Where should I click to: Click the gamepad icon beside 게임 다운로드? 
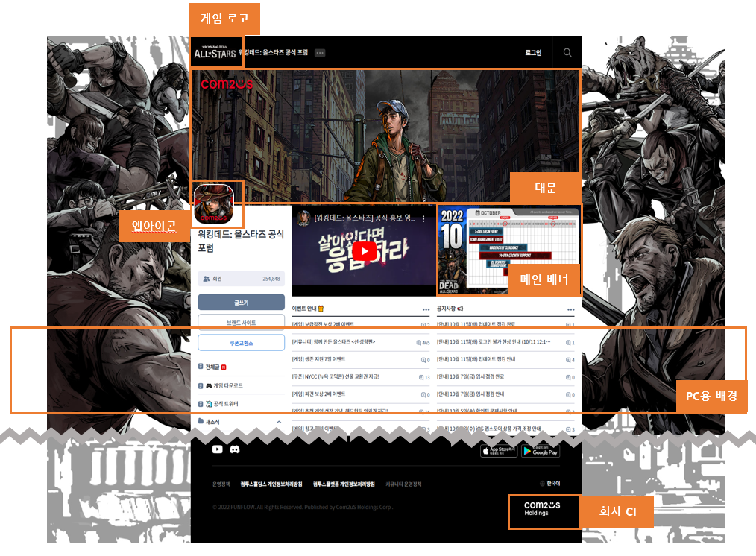coord(209,385)
